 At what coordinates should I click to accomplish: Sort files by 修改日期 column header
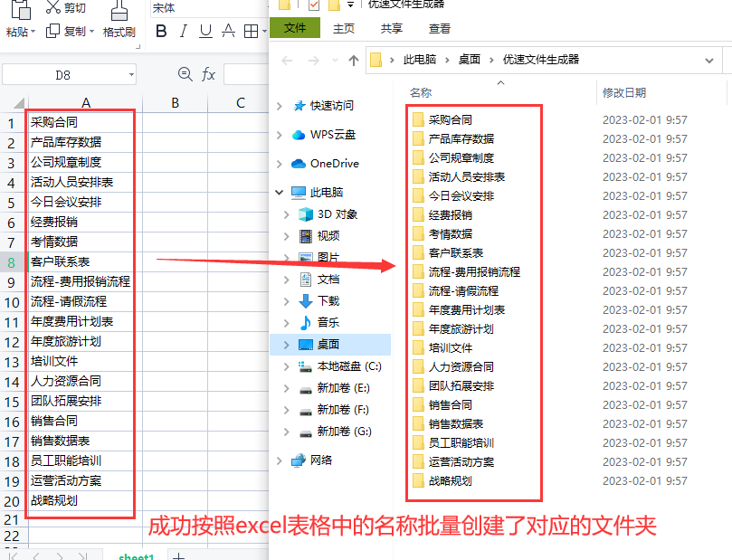[x=624, y=93]
